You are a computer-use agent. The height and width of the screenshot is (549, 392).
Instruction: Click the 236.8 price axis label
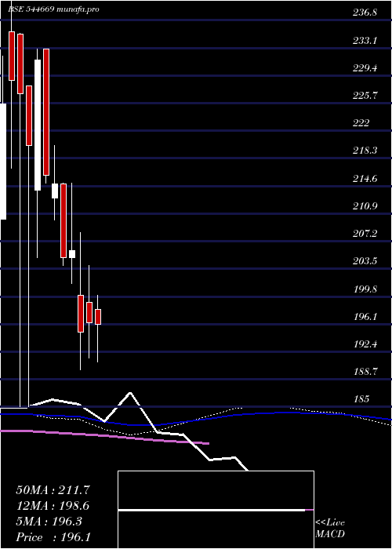365,13
